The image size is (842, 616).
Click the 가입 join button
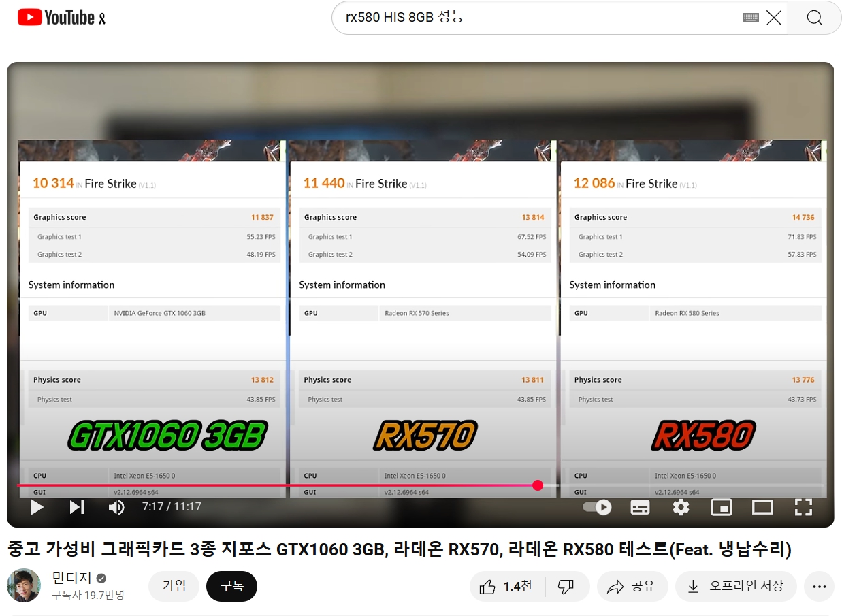(174, 586)
